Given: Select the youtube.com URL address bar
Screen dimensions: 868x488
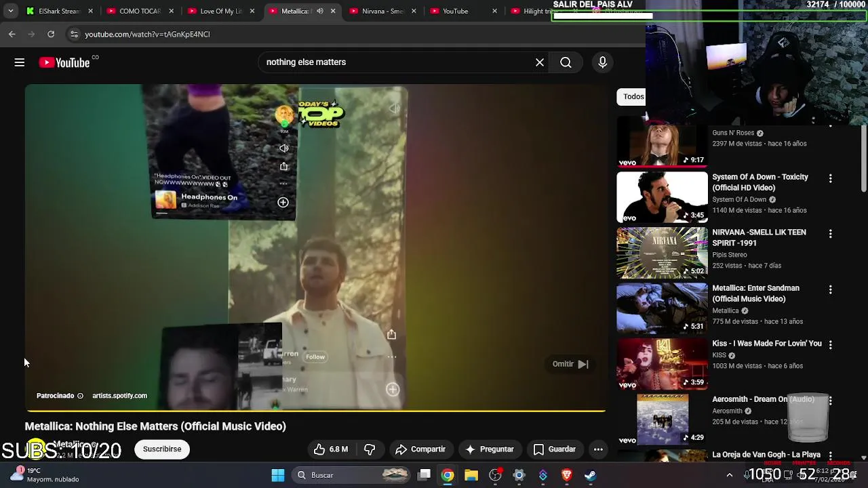Looking at the screenshot, I should click(x=147, y=34).
